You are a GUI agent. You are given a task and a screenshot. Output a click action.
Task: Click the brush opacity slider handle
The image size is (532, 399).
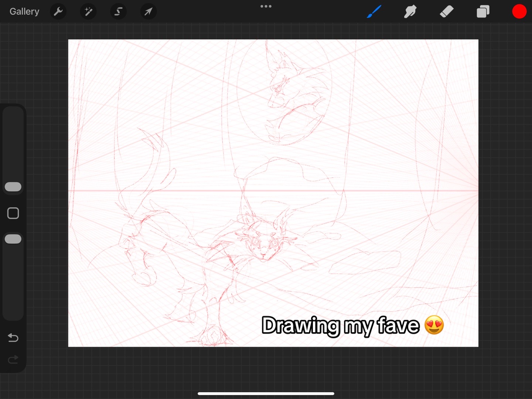click(x=13, y=239)
